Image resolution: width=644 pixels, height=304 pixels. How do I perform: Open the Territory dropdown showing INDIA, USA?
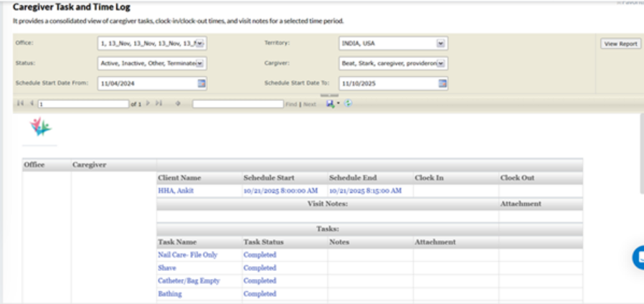pos(440,43)
